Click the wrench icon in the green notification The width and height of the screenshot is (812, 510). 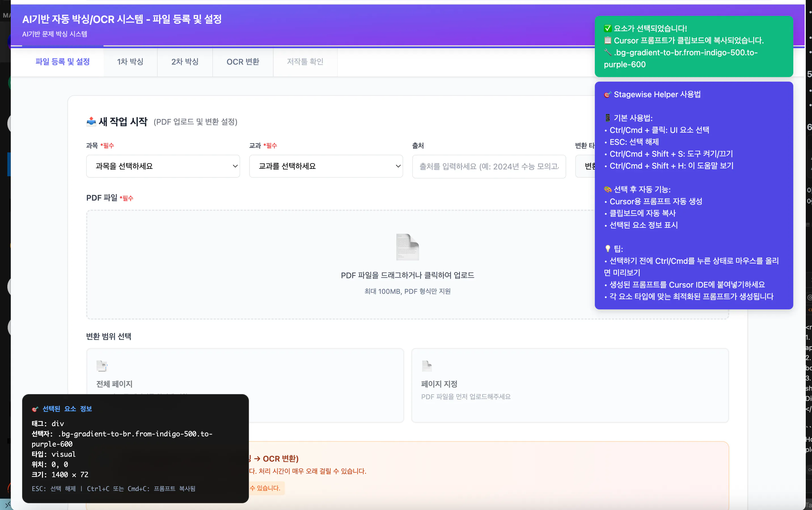point(608,52)
